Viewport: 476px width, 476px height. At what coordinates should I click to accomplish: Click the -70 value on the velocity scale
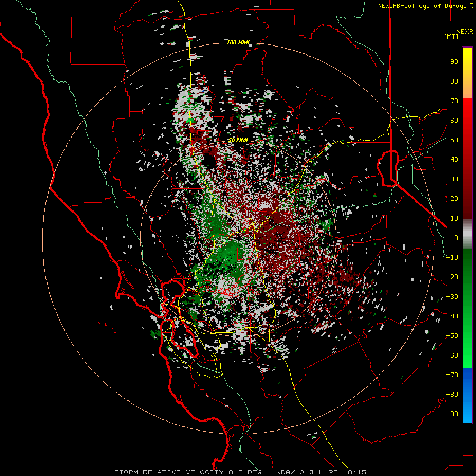pos(452,375)
